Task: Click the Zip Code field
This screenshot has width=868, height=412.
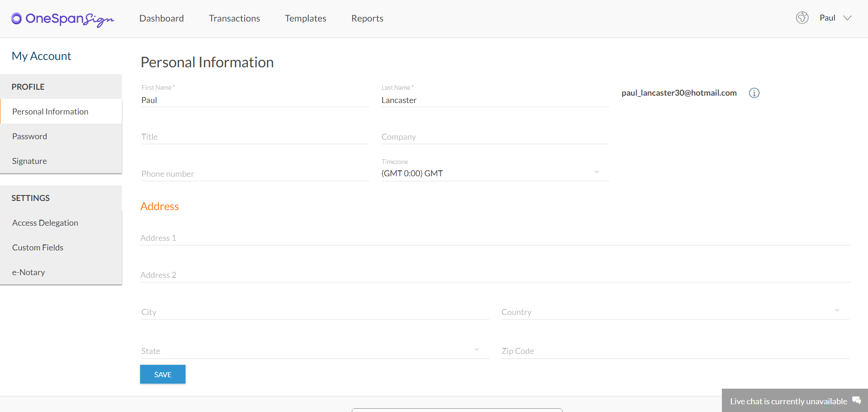Action: tap(675, 351)
